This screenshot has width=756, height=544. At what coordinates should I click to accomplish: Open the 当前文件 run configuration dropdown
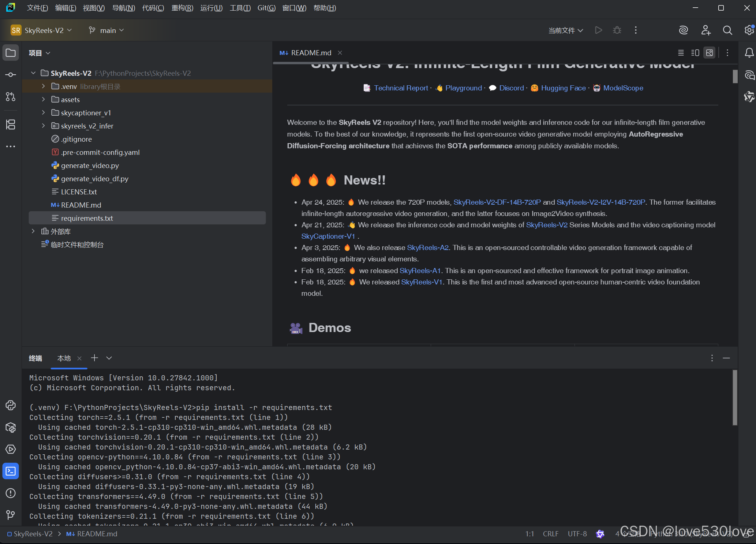pyautogui.click(x=565, y=30)
